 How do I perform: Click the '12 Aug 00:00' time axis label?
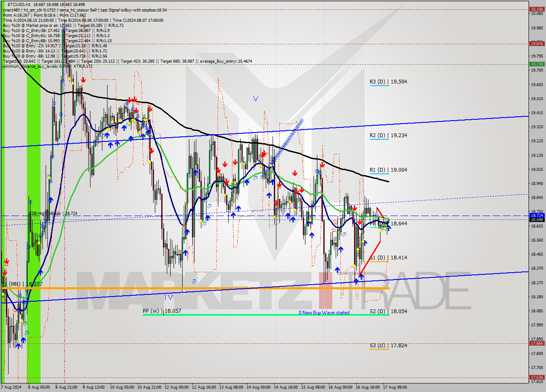click(x=177, y=387)
